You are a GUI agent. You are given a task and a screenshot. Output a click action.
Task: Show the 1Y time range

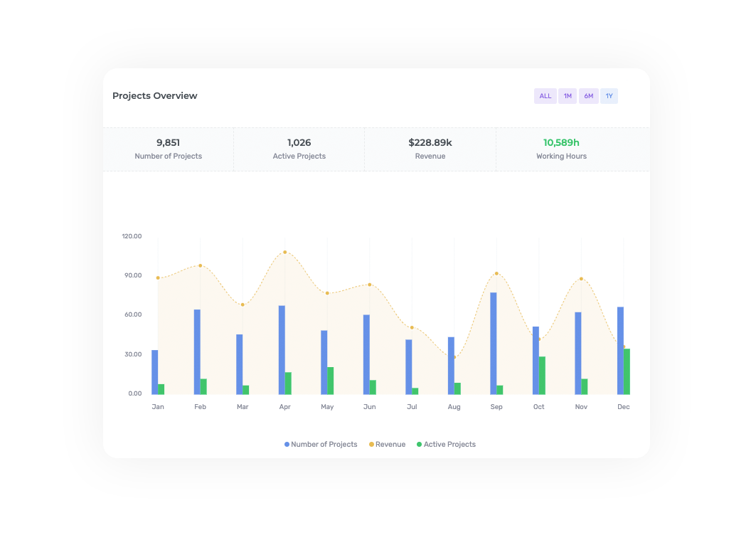(x=609, y=96)
